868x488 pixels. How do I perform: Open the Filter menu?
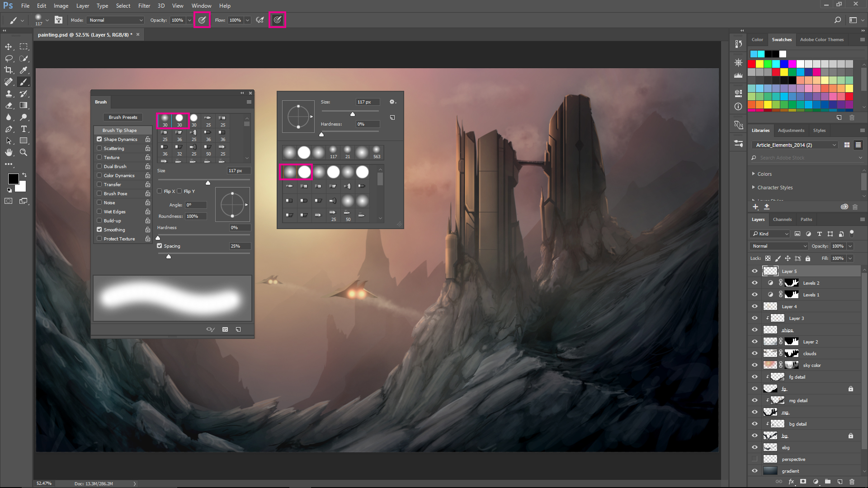pos(144,5)
